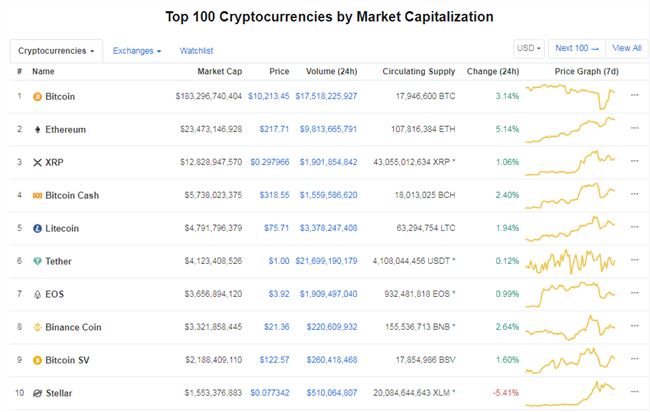
Task: Click the Litecoin blue coin icon
Action: (37, 228)
